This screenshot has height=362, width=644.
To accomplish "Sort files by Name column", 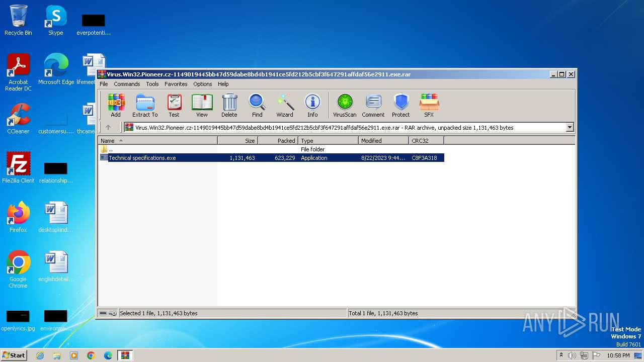I will pos(158,141).
